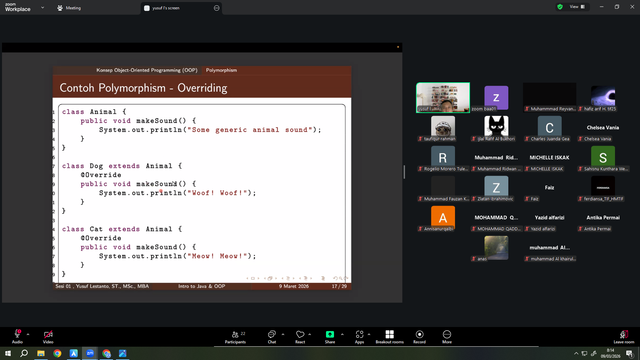This screenshot has width=640, height=360.
Task: Open File Explorer from taskbar
Action: (x=41, y=353)
